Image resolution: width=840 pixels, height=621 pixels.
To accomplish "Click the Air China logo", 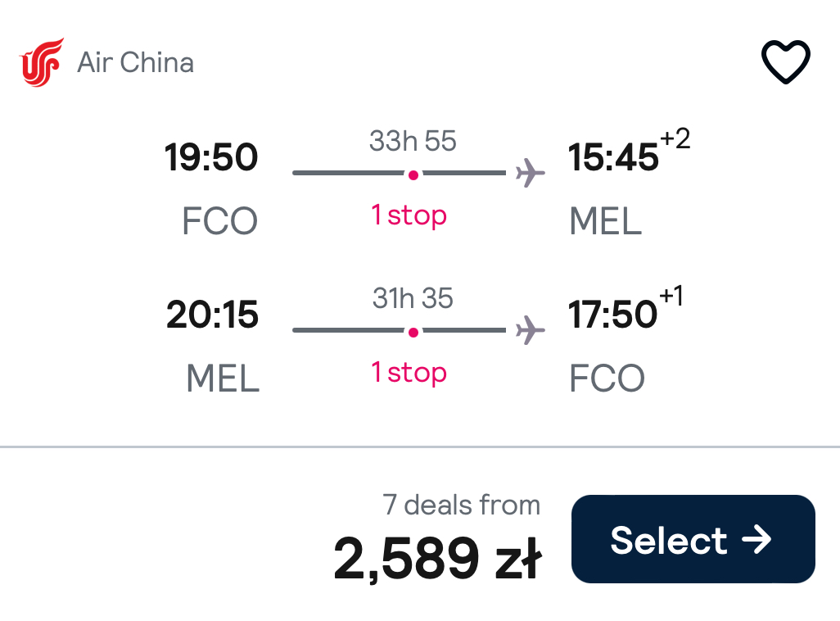I will point(42,62).
